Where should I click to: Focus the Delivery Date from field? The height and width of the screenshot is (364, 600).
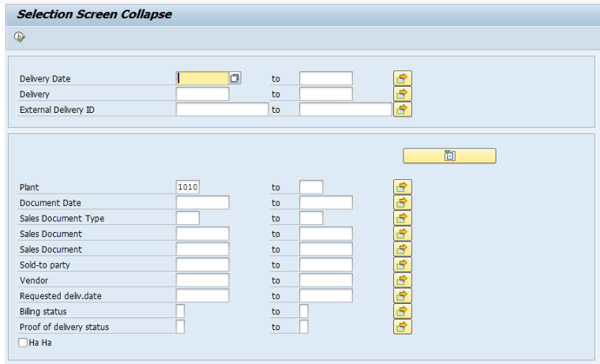tap(202, 78)
